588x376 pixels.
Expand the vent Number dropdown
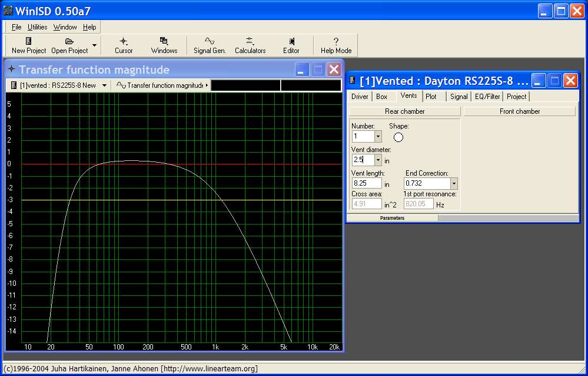point(378,136)
